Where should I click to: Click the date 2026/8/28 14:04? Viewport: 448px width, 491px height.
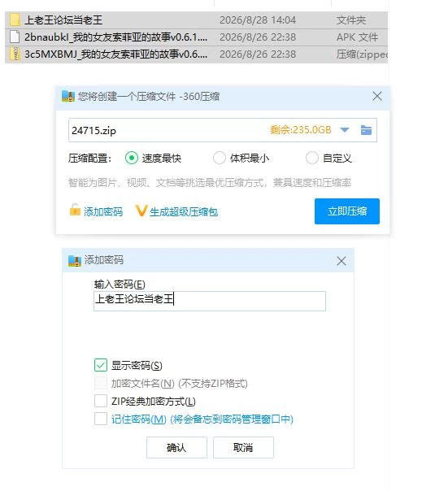pos(258,20)
